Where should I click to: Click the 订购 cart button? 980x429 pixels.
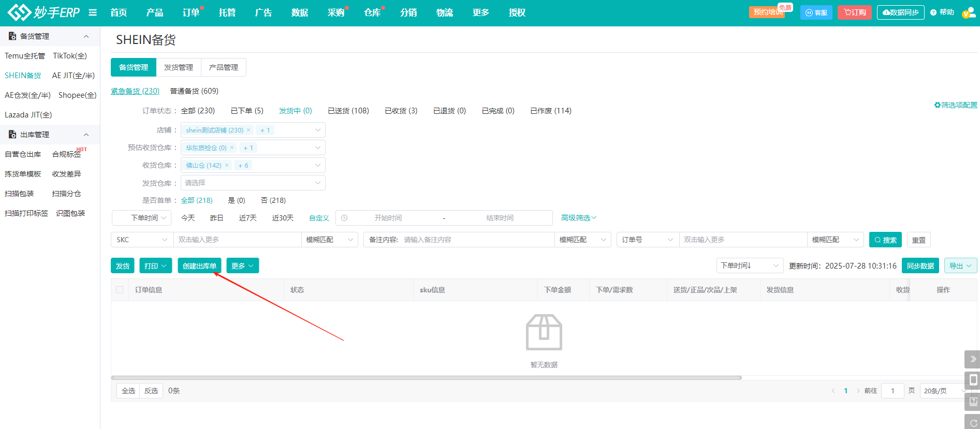point(855,12)
